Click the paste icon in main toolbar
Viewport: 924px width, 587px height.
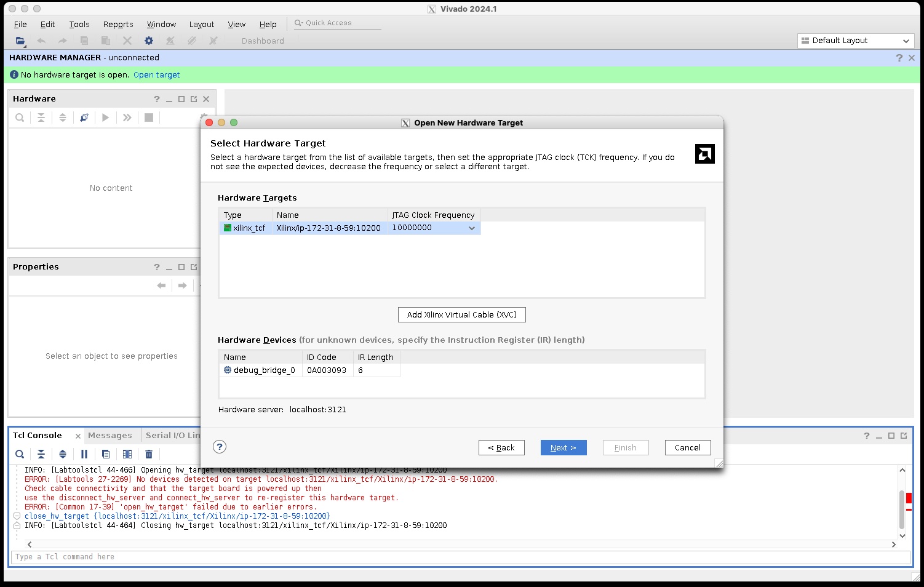106,41
